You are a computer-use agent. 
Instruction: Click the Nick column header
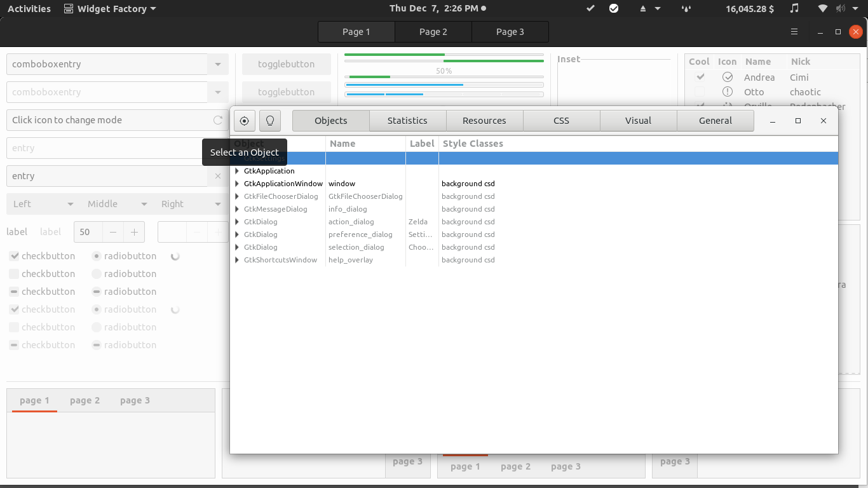point(822,62)
